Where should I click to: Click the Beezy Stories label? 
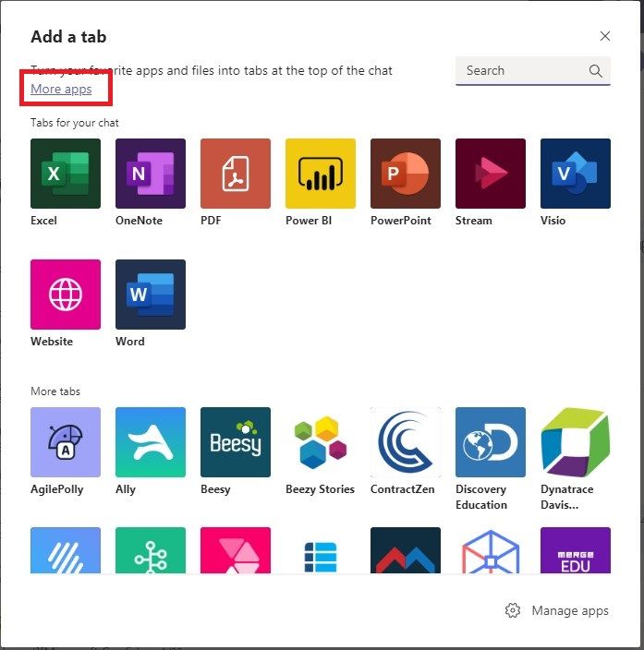click(320, 489)
